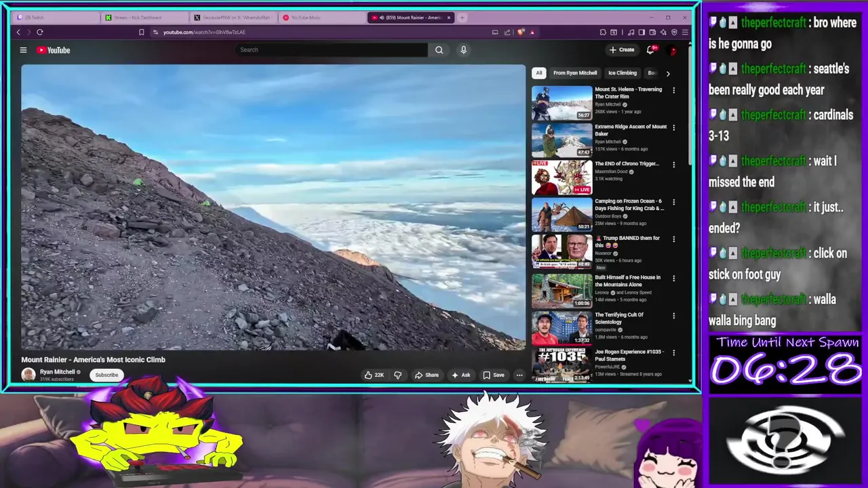Open the YouTube hamburger guide menu
Image resolution: width=868 pixels, height=488 pixels.
(23, 50)
